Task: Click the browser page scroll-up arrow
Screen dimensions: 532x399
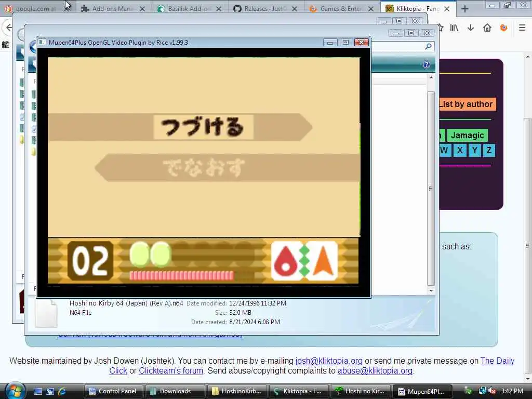Action: 528,56
